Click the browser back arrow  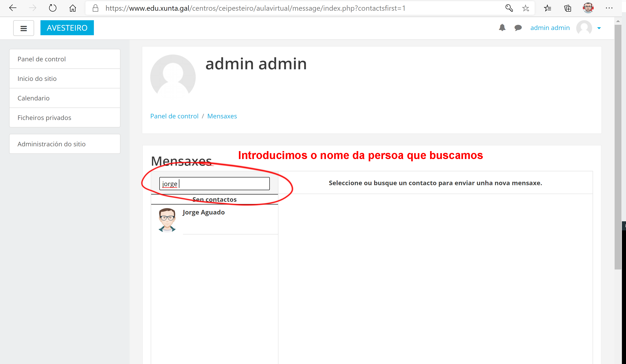(x=13, y=8)
